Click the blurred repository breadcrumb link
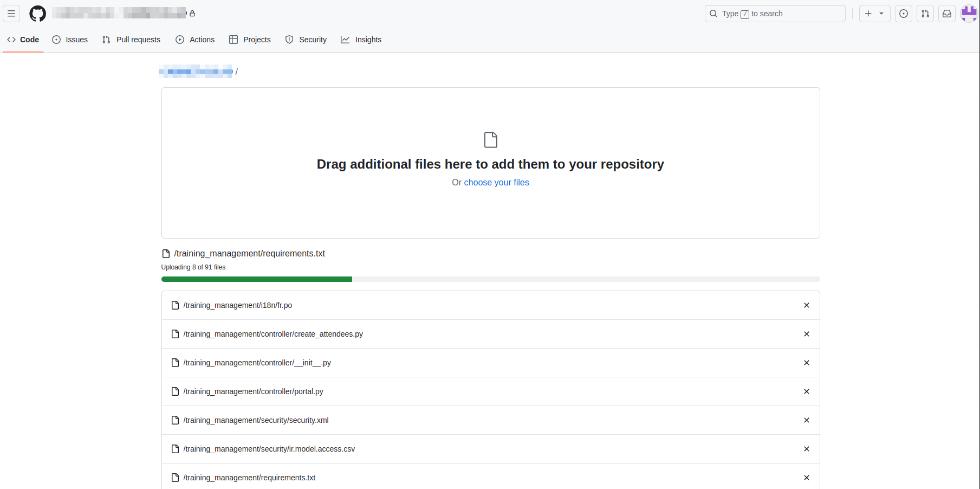Viewport: 980px width, 489px height. pos(197,72)
